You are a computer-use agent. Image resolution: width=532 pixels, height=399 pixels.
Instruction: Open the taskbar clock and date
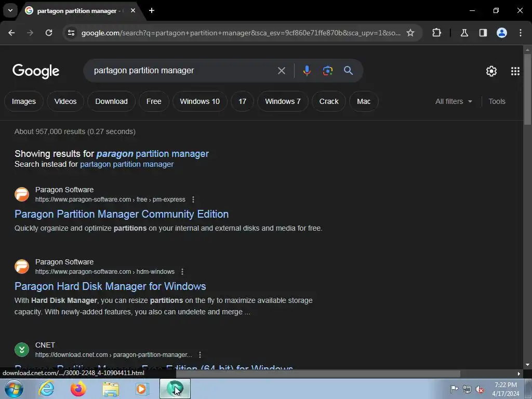506,389
